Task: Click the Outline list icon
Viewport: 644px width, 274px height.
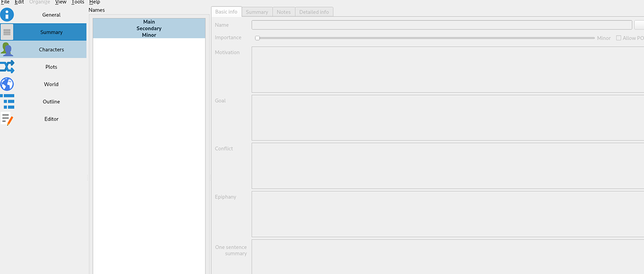Action: click(7, 102)
